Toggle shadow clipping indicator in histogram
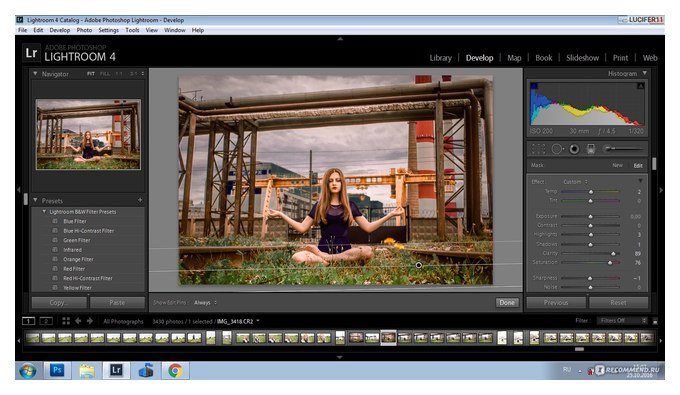This screenshot has height=395, width=680. (x=534, y=86)
